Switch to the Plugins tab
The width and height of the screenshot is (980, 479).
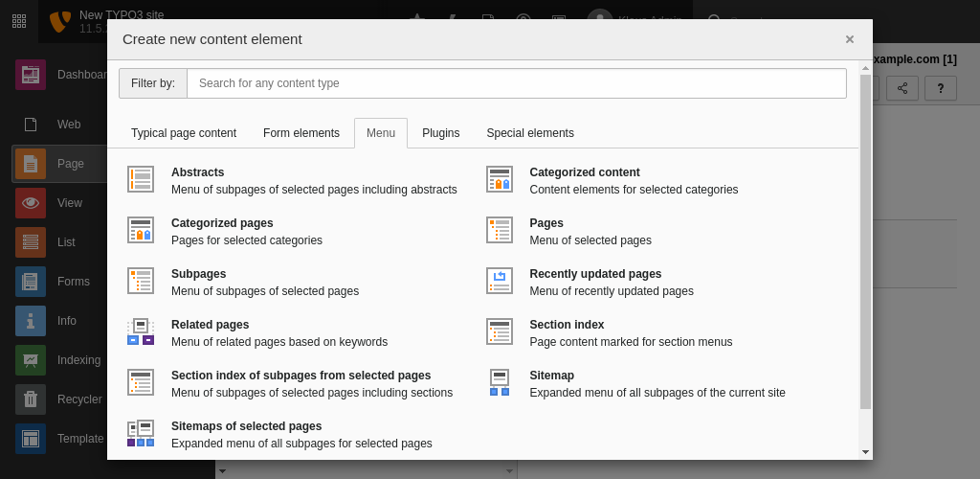[440, 133]
